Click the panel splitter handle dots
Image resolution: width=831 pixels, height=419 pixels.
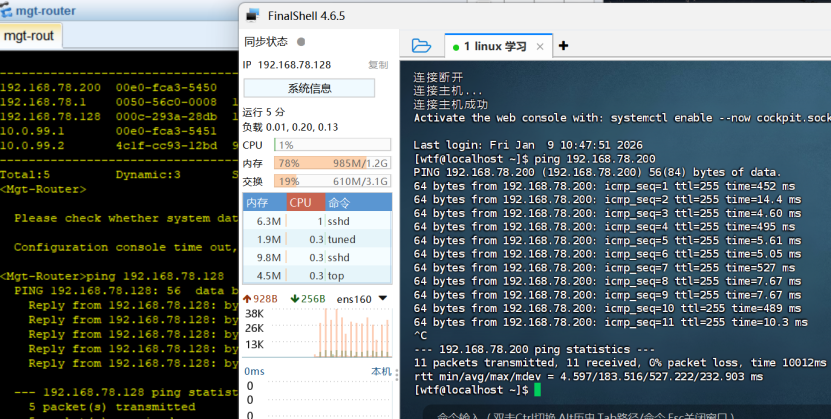397,374
